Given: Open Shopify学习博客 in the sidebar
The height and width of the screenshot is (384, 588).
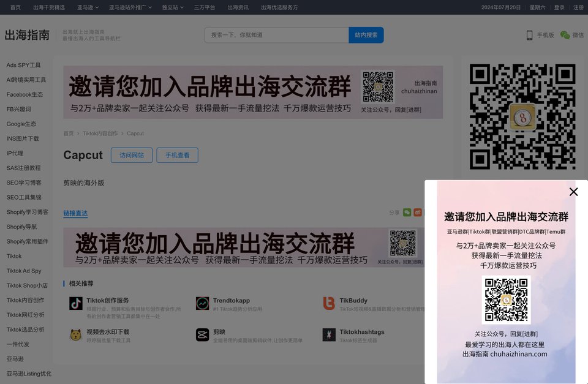Looking at the screenshot, I should coord(28,212).
